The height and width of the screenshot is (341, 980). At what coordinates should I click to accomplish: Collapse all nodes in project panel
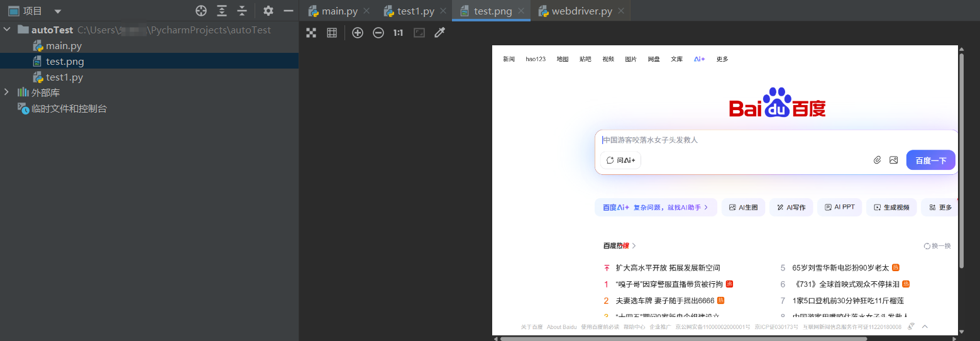[242, 11]
